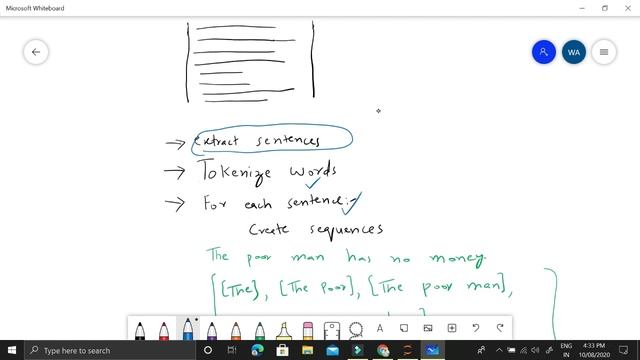Open the WA account avatar
Screen dimensions: 640x360
point(573,52)
